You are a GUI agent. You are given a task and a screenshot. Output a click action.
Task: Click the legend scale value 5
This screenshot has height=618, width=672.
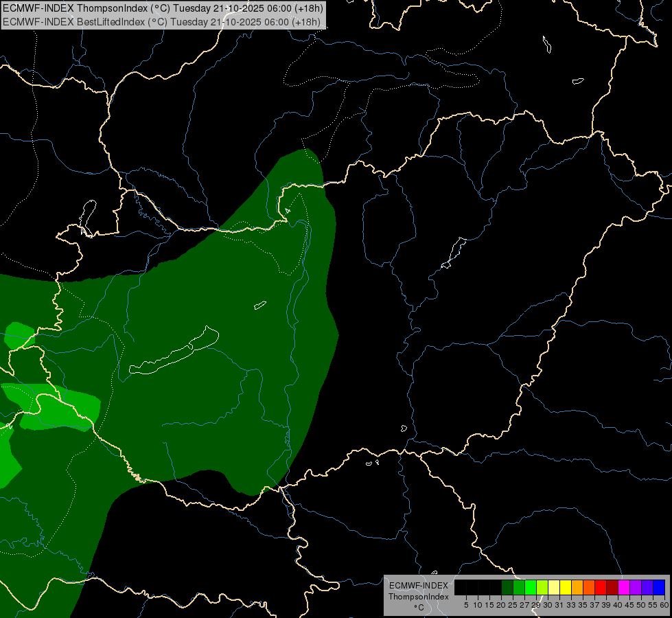466,605
